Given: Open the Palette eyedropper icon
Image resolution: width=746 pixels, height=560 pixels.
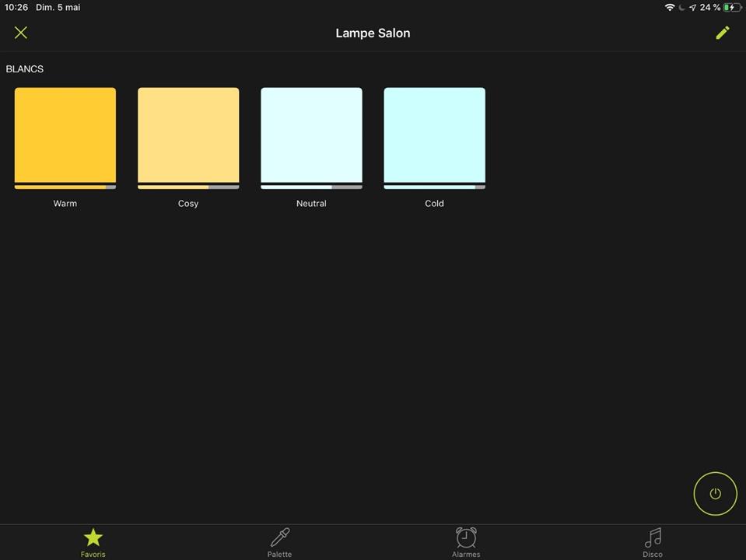Looking at the screenshot, I should 279,537.
